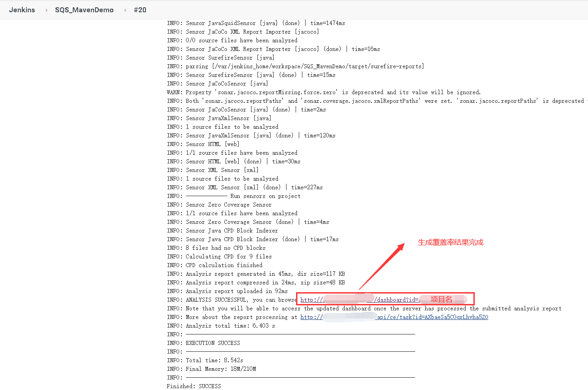Select the JaCoCoSensor done time=2ms line
Image resolution: width=588 pixels, height=390 pixels.
tap(246, 110)
